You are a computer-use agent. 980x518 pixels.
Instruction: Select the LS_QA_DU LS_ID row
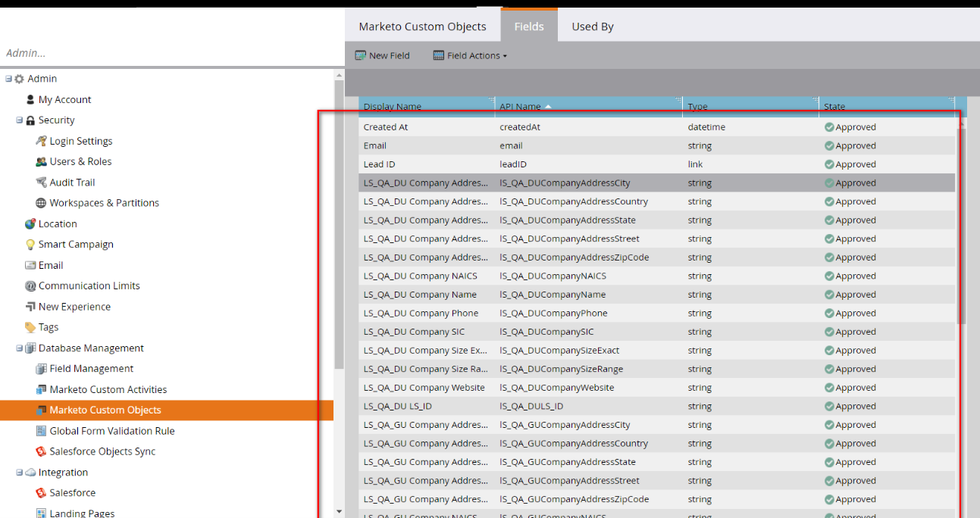pos(656,407)
